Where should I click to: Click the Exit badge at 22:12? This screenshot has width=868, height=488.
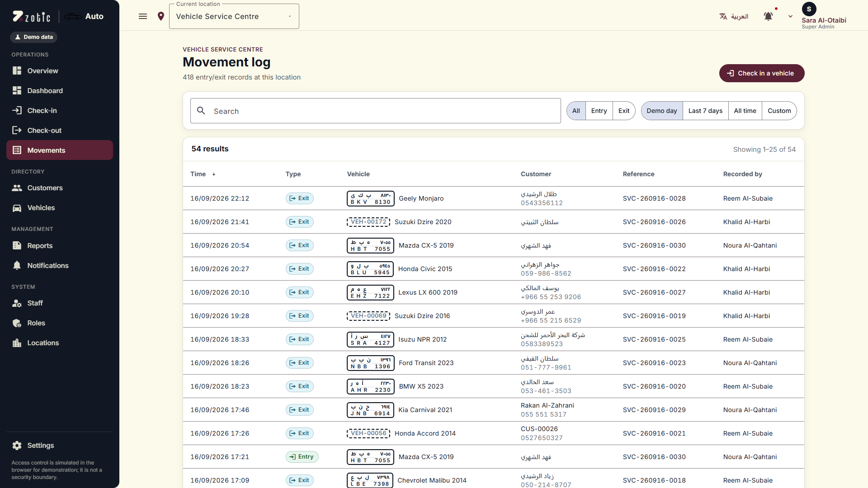pyautogui.click(x=300, y=198)
